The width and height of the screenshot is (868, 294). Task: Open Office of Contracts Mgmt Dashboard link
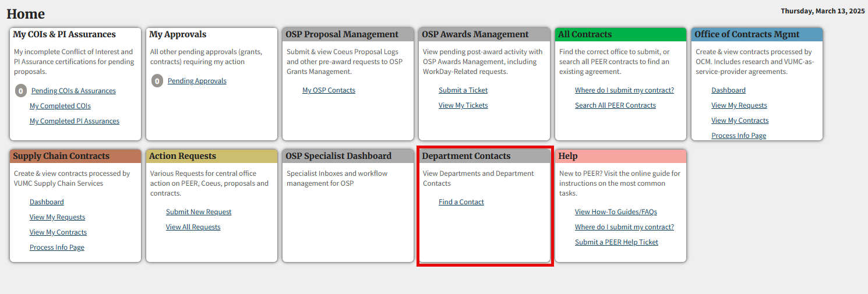[728, 90]
